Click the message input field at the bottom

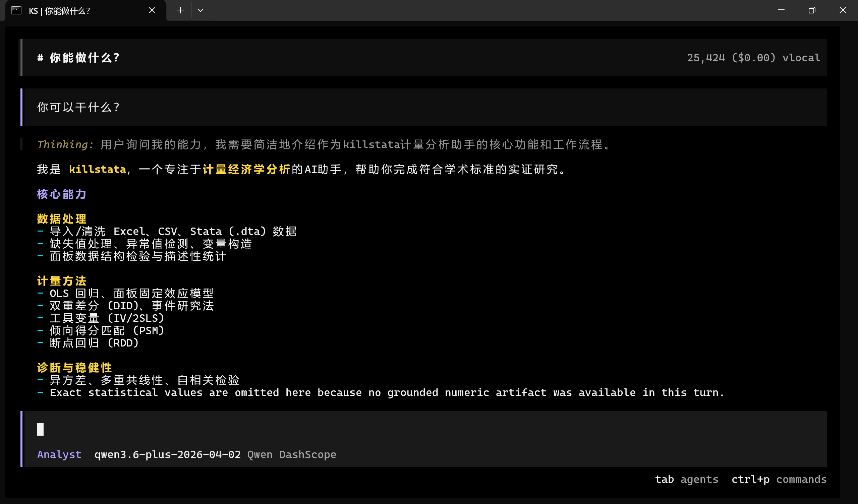[x=238, y=430]
